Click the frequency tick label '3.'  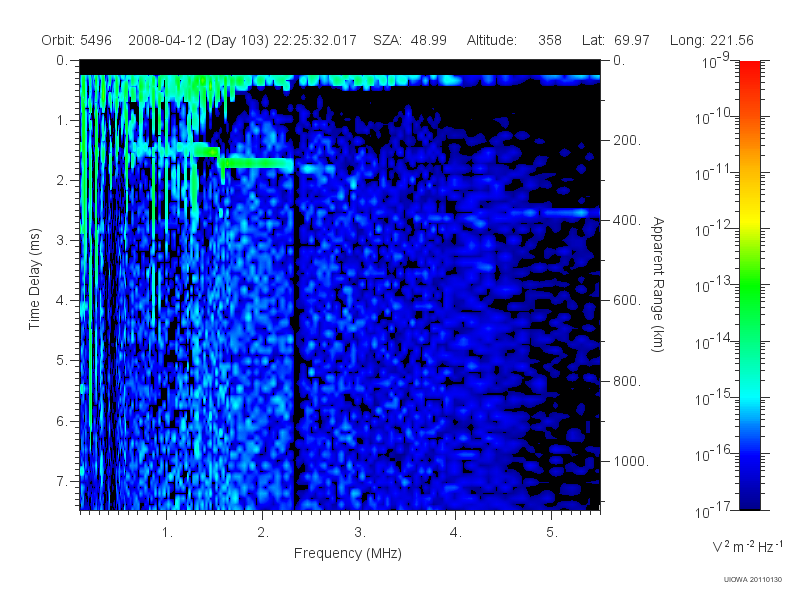360,532
